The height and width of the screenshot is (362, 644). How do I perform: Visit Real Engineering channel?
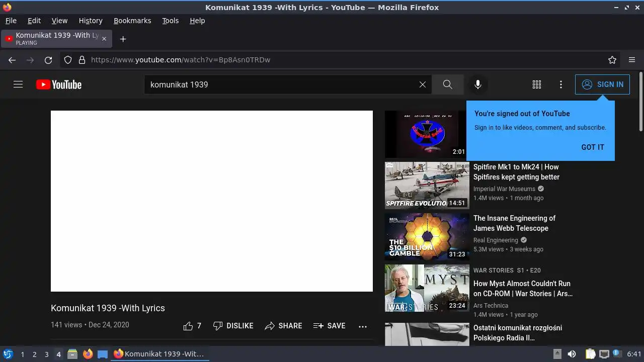click(496, 240)
